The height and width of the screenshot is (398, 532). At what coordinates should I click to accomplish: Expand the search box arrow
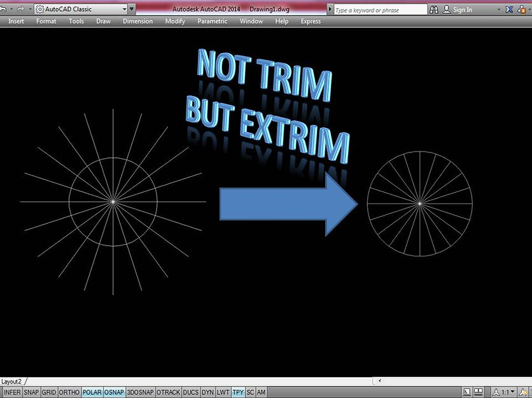coord(330,10)
